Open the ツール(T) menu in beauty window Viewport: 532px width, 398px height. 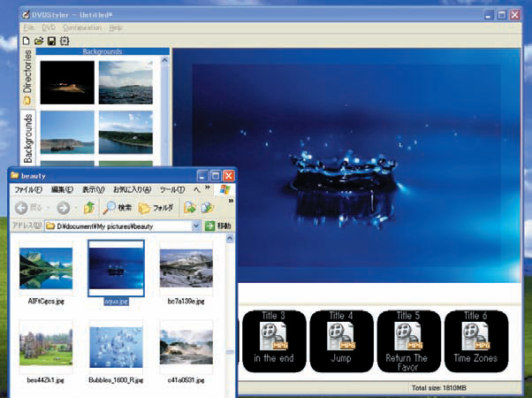pos(172,189)
